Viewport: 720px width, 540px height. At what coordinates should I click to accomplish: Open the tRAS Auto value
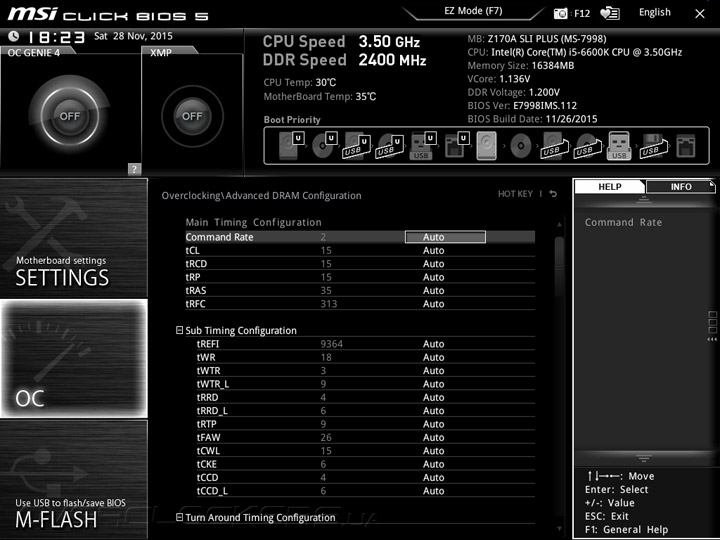pyautogui.click(x=433, y=290)
